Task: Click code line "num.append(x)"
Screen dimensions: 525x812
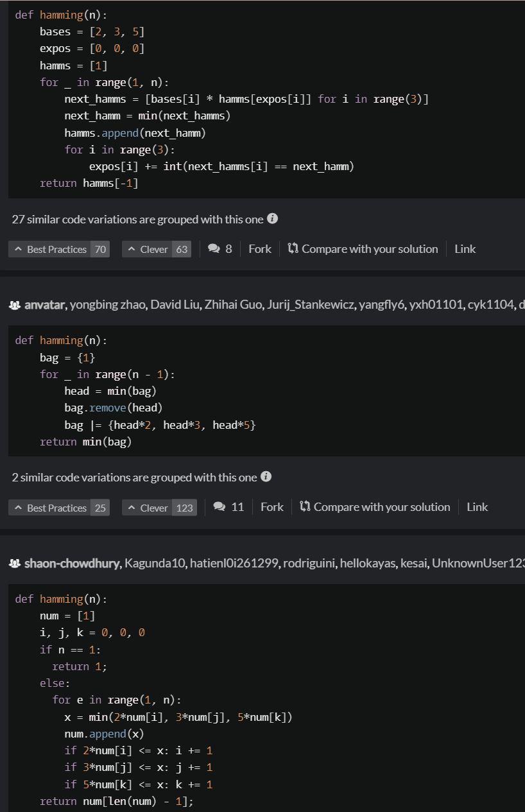Action: click(x=105, y=733)
